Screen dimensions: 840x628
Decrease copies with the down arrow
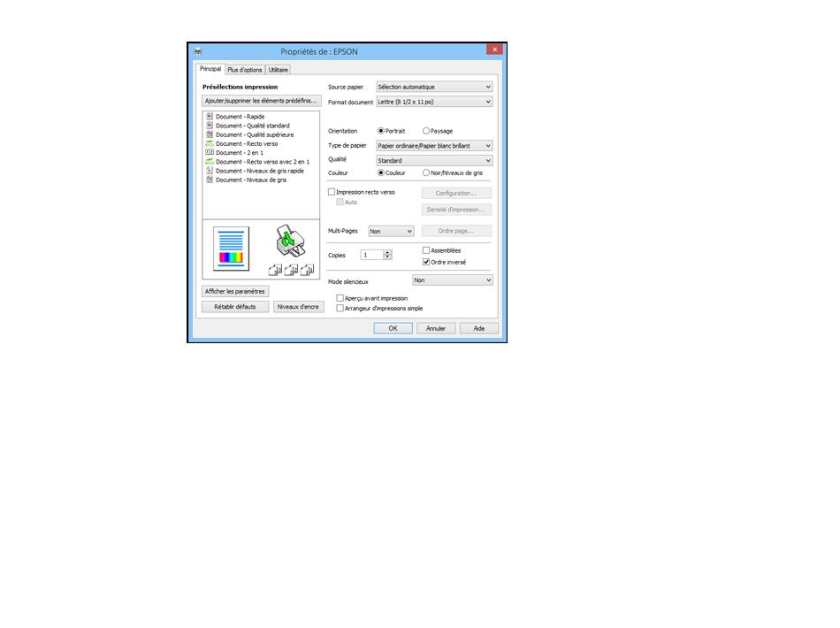[x=388, y=257]
